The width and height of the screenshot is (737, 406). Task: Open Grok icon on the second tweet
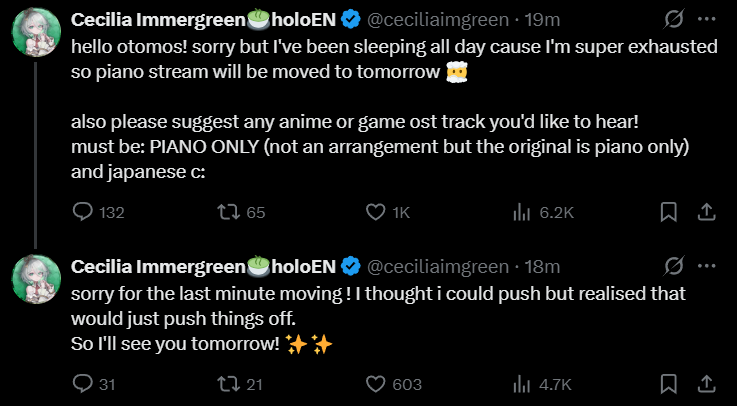(x=674, y=265)
